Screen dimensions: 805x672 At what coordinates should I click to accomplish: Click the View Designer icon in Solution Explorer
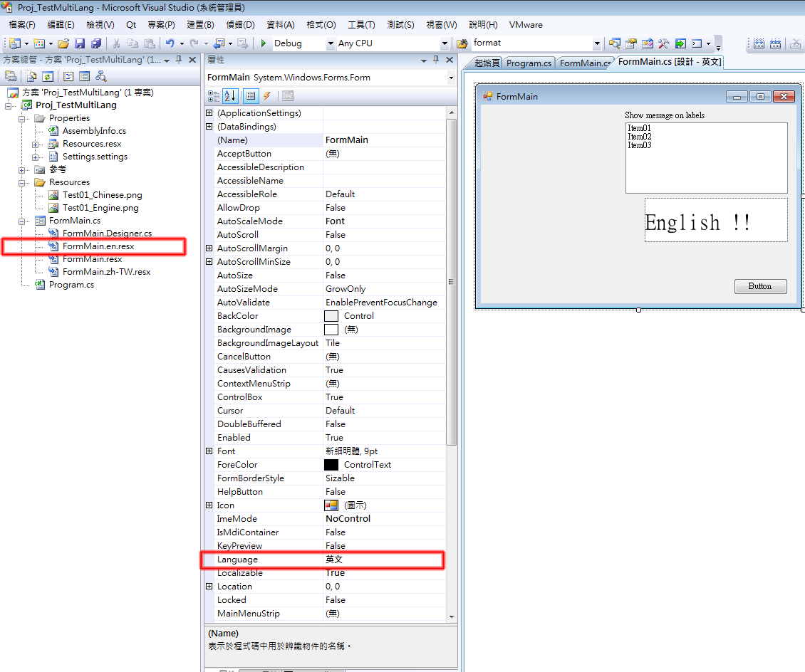click(x=84, y=76)
